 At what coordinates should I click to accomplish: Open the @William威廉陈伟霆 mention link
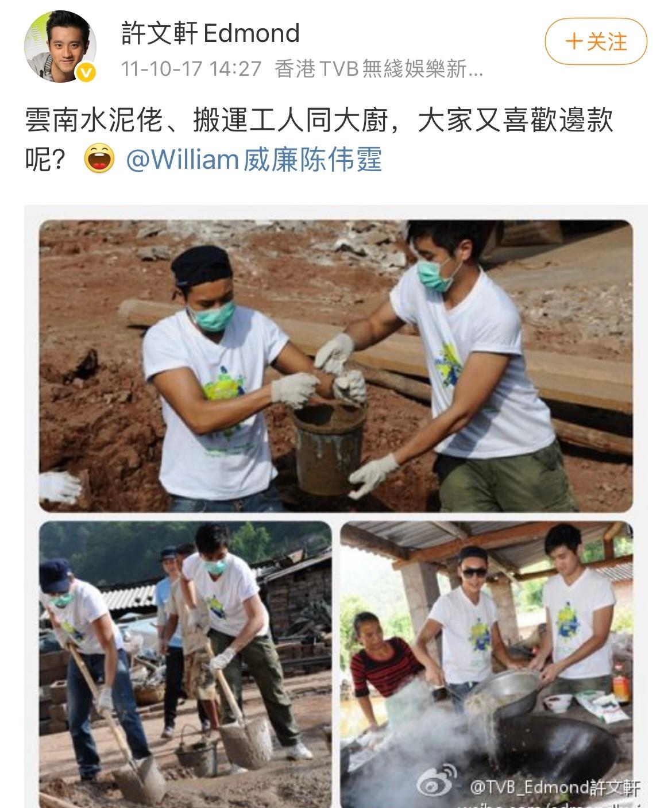[x=254, y=160]
